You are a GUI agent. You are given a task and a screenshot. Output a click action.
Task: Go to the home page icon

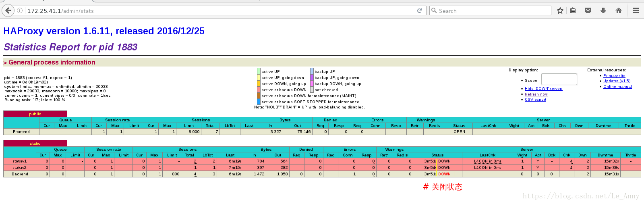pyautogui.click(x=619, y=10)
